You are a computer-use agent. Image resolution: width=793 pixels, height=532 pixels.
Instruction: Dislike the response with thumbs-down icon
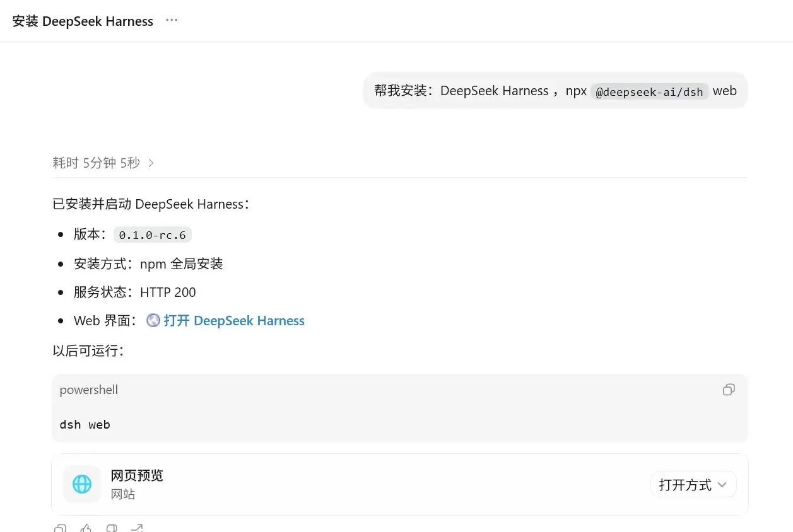(112, 528)
